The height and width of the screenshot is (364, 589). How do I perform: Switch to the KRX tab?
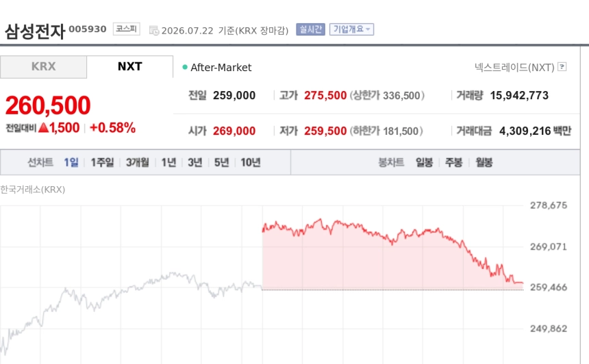44,67
